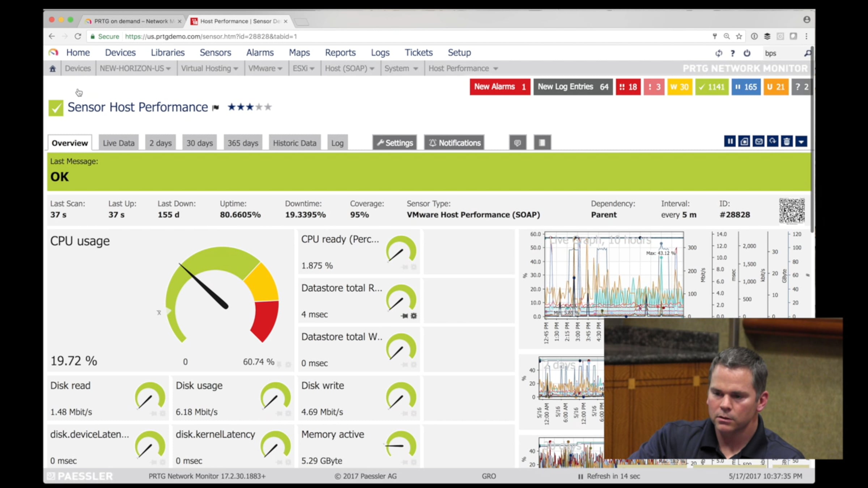This screenshot has width=868, height=488.
Task: Set sensor priority using fourth star
Action: pos(259,107)
